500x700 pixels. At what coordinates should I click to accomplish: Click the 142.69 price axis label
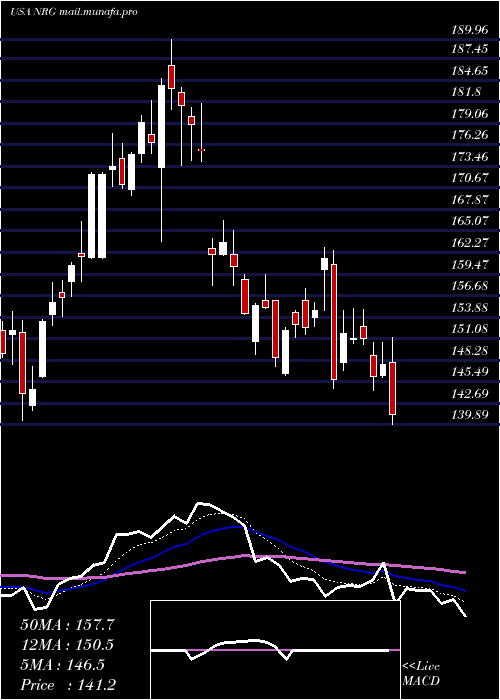coord(469,393)
